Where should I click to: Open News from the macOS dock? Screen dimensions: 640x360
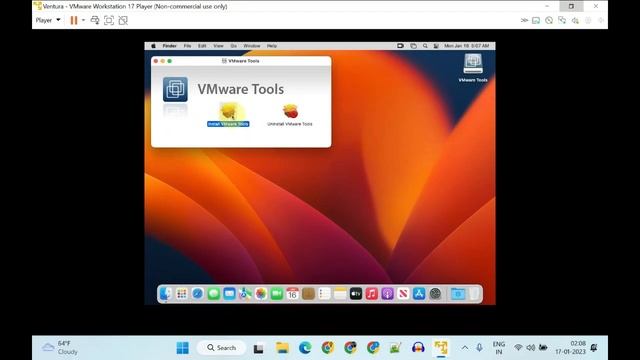[x=403, y=293]
